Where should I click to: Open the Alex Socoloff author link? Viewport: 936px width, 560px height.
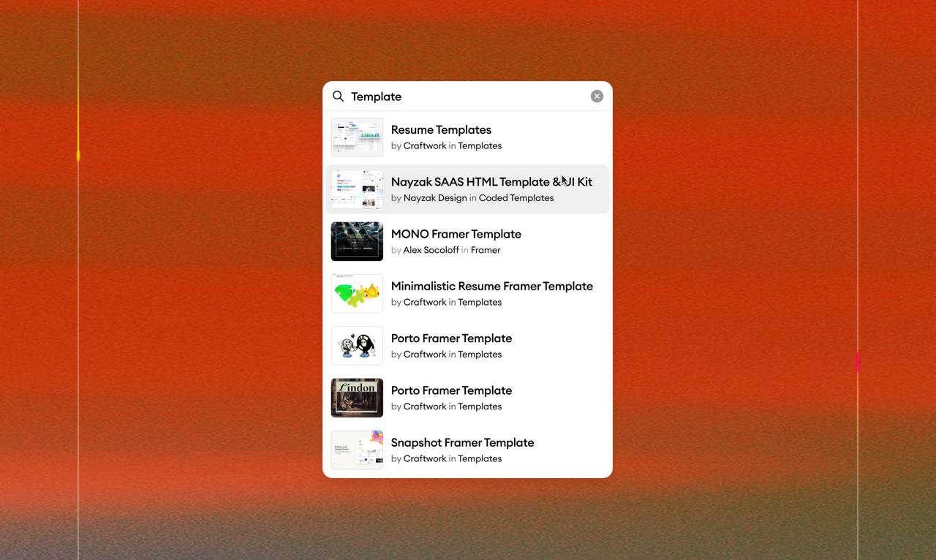point(431,250)
